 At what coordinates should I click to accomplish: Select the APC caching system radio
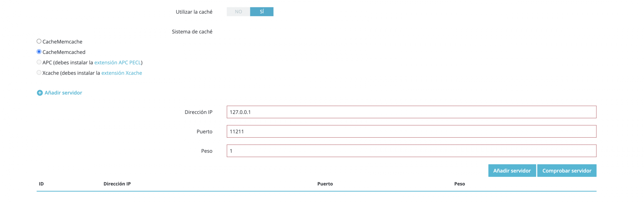click(x=39, y=62)
